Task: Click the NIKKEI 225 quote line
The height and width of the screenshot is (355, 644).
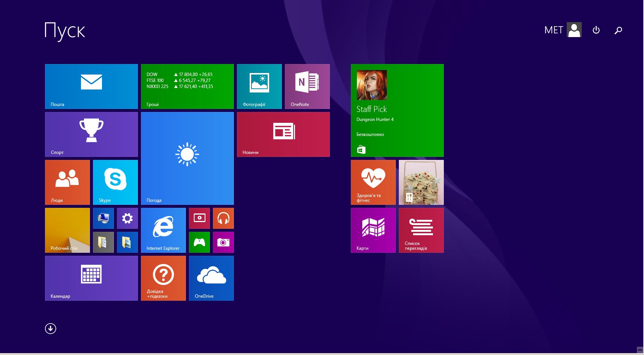Action: tap(180, 87)
